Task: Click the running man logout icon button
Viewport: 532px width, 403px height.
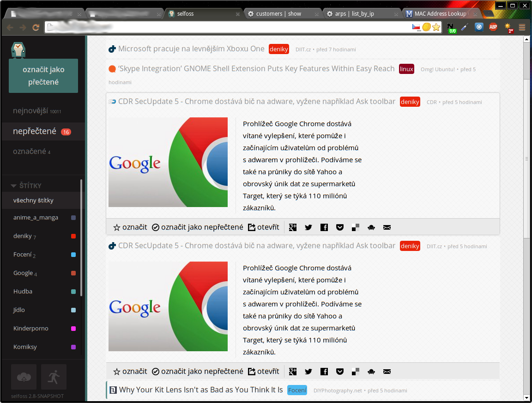Action: coord(54,377)
